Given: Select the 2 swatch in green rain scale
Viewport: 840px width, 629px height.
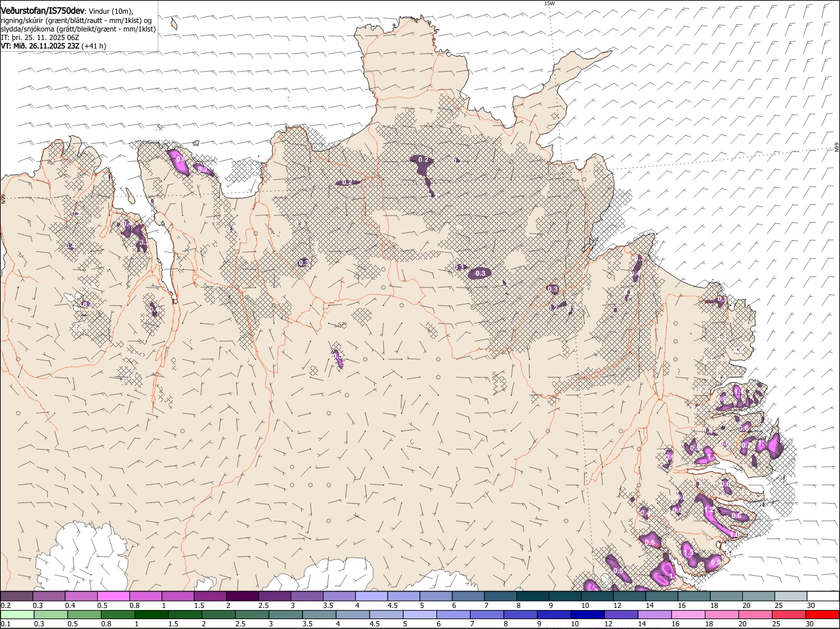Looking at the screenshot, I should click(219, 615).
